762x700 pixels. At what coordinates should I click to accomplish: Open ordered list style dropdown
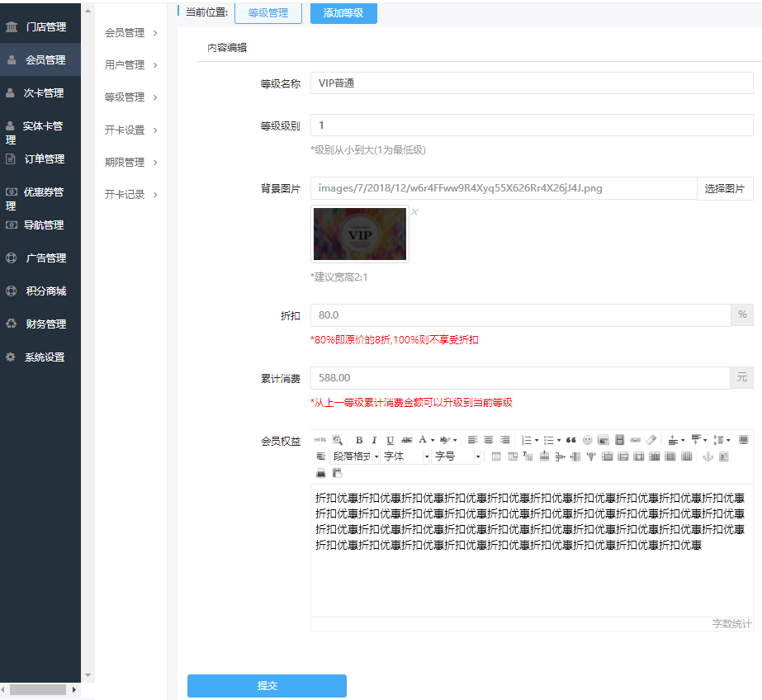537,440
